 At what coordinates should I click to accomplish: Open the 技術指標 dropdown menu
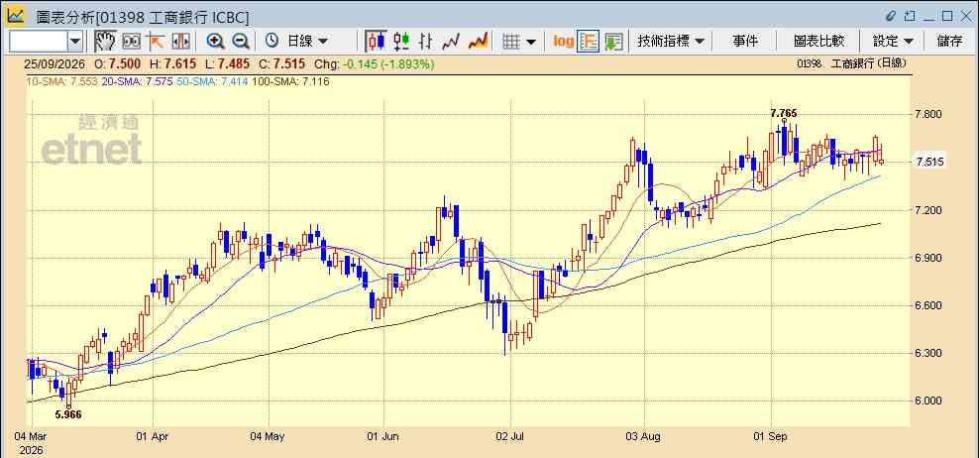[x=670, y=42]
